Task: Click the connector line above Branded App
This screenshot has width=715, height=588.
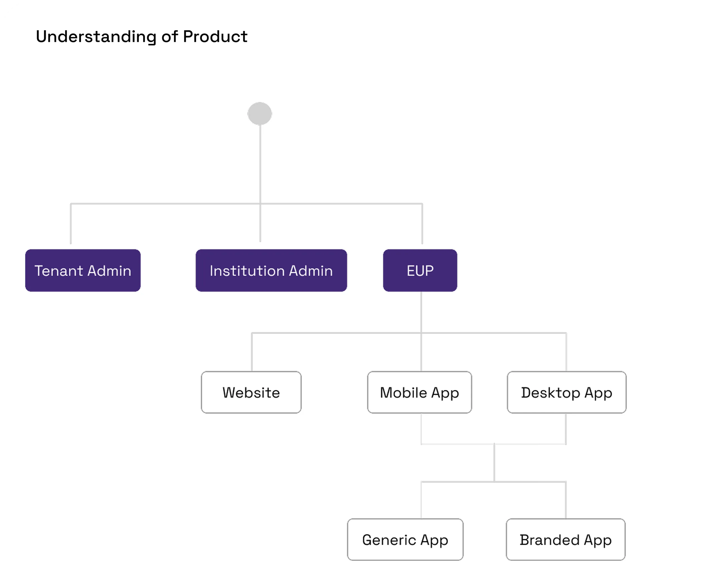Action: [x=566, y=500]
